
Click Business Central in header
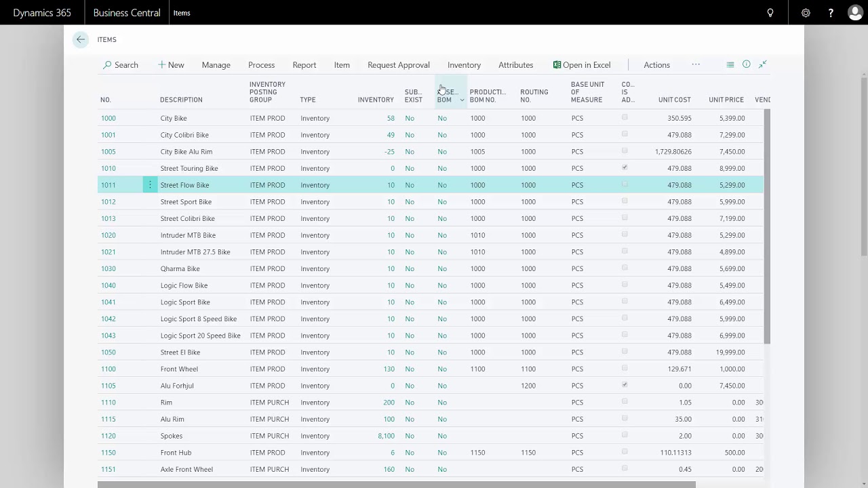pos(127,13)
